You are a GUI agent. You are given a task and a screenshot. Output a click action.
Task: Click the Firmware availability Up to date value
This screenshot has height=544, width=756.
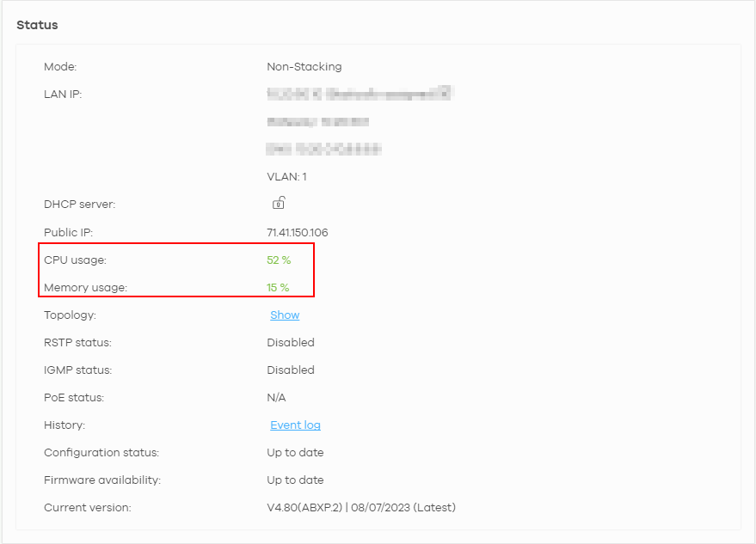tap(295, 480)
